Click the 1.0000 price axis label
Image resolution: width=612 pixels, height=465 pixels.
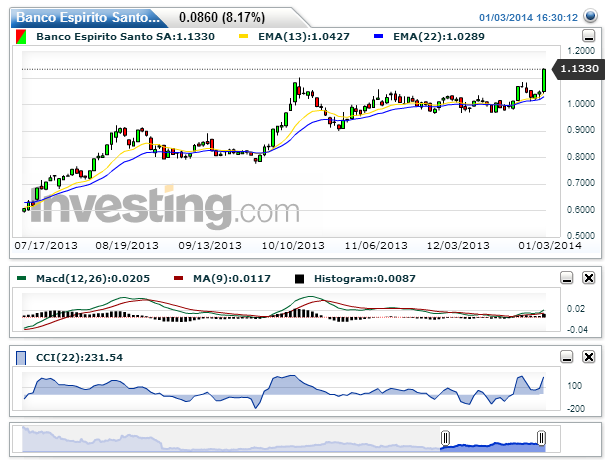coord(581,104)
